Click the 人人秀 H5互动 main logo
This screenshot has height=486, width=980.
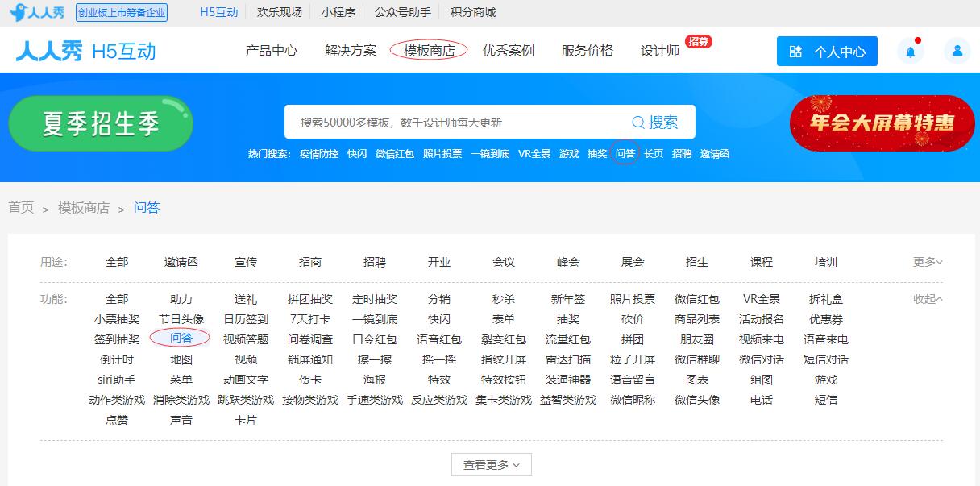[85, 51]
